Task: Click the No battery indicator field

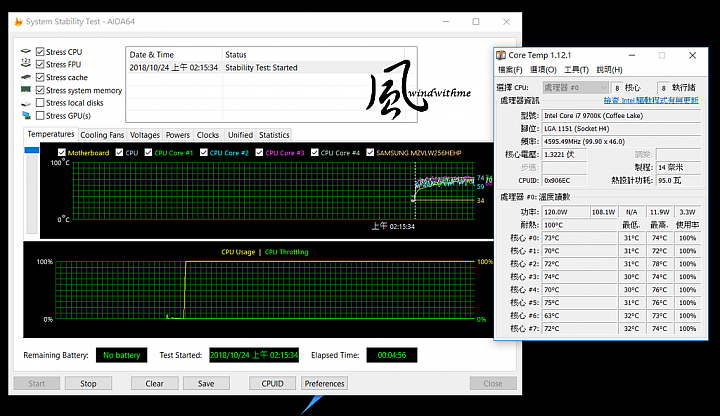Action: point(121,355)
